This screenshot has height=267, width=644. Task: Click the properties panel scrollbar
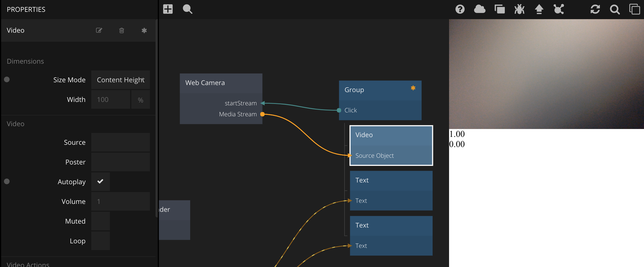coord(157,118)
